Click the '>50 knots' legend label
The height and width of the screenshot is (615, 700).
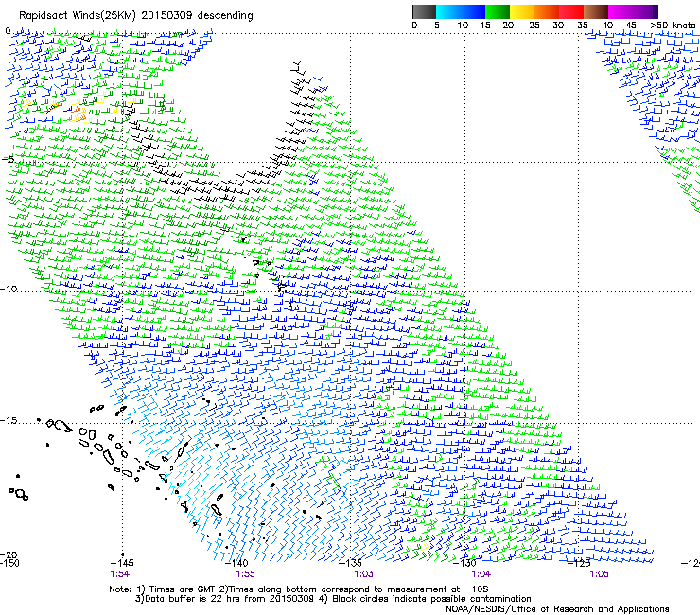(x=673, y=26)
